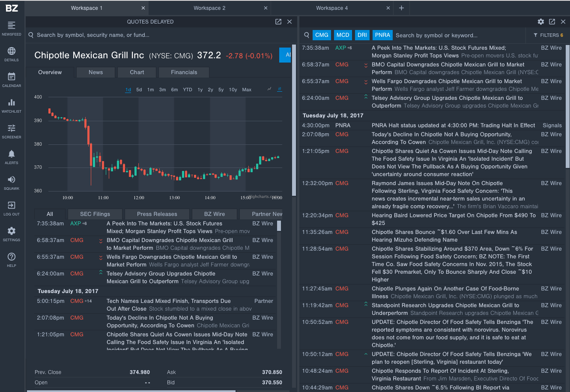
Task: Select the All news tab
Action: click(x=50, y=214)
